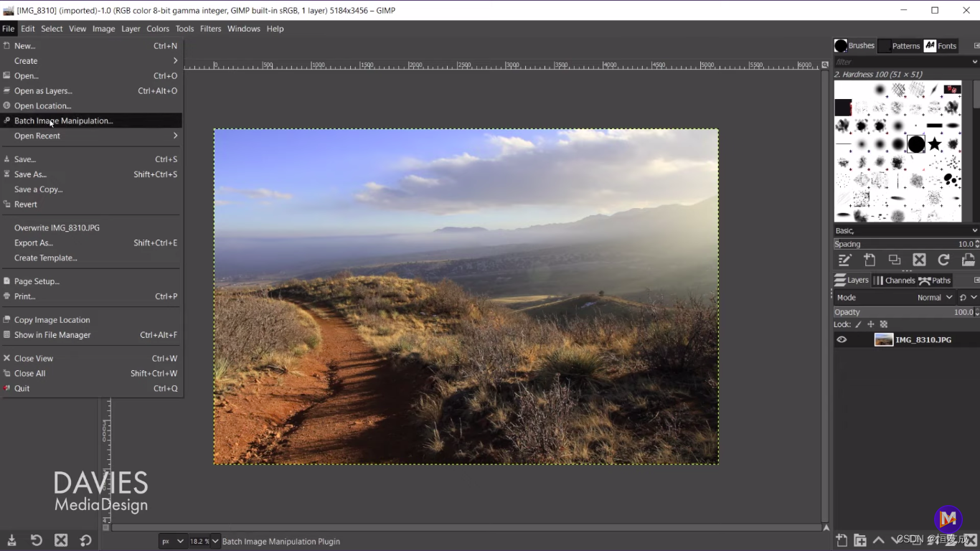Select the IMG_8310.JPG layer thumbnail
Viewport: 980px width, 551px height.
(884, 340)
